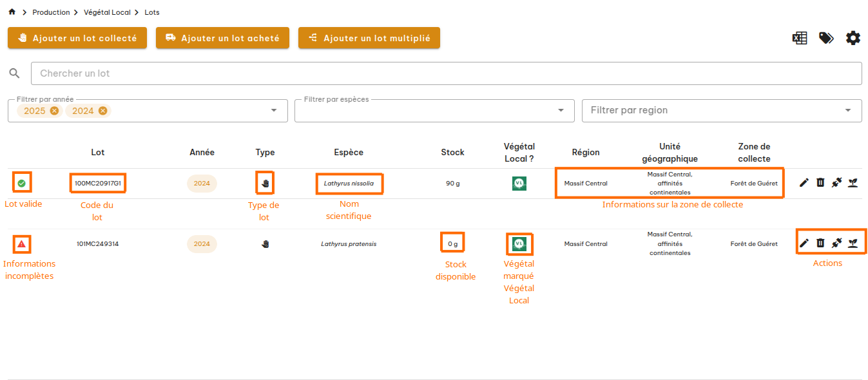The image size is (868, 380).
Task: Click the Excel export icon
Action: coord(799,38)
